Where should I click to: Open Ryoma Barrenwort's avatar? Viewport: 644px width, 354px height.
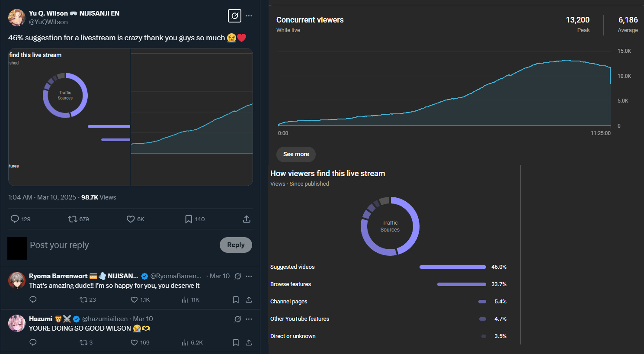17,280
